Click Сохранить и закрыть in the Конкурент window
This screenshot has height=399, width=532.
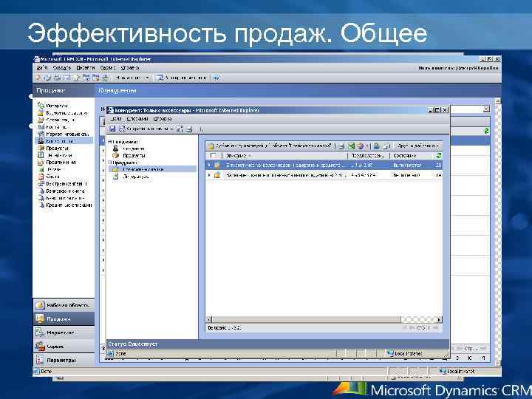tap(146, 129)
